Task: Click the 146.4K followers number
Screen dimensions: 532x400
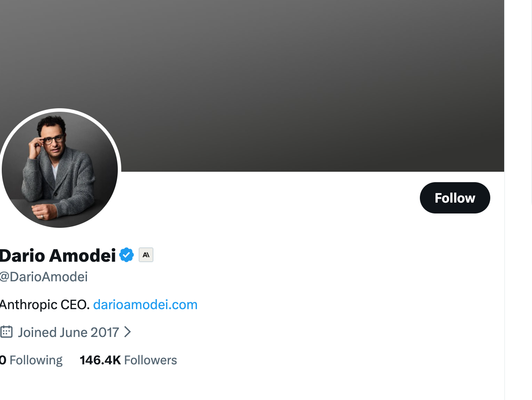Action: click(x=100, y=360)
